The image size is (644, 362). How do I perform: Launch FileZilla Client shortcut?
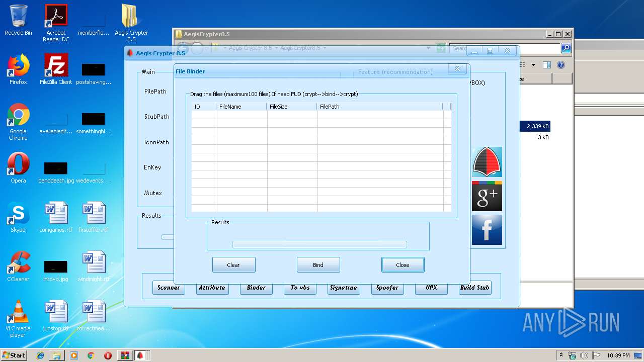pos(56,69)
